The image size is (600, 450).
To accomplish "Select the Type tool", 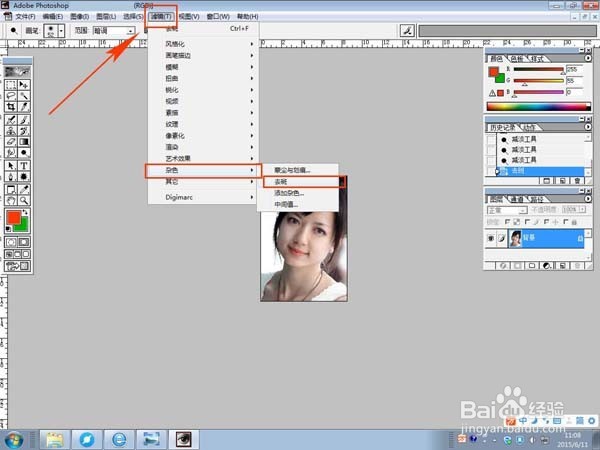I will coord(24,166).
